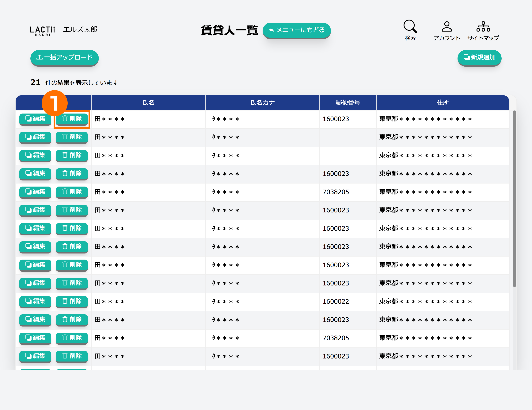Viewport: 532px width, 410px height.
Task: Click the 新規追加 button
Action: (x=479, y=57)
